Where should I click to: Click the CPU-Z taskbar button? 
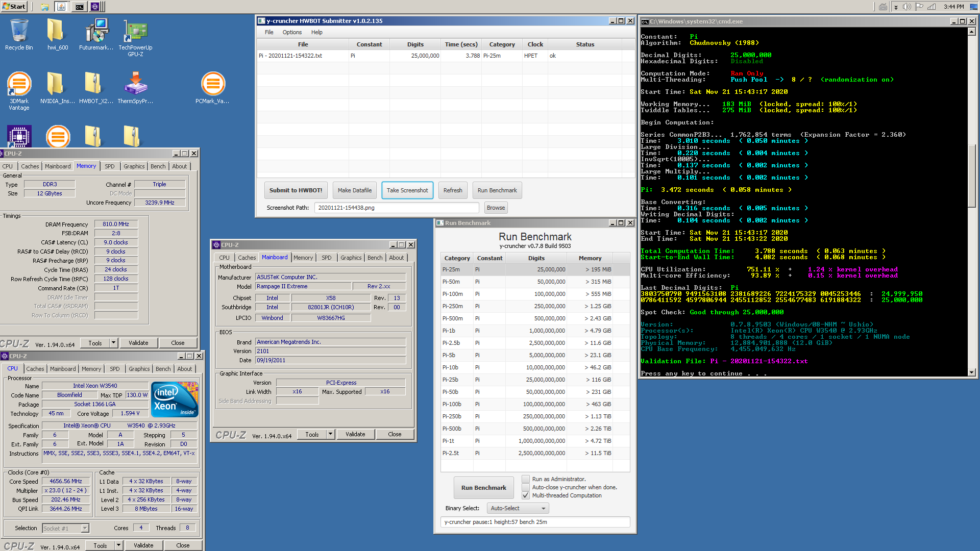pos(95,7)
